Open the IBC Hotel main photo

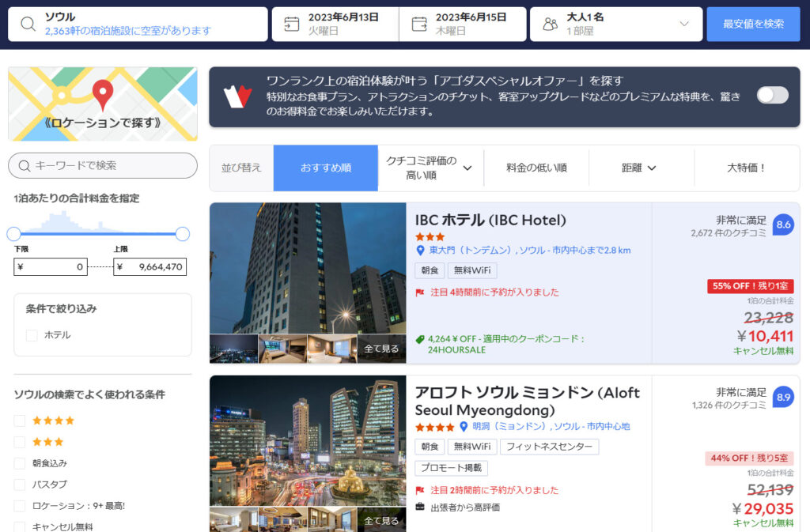point(308,268)
